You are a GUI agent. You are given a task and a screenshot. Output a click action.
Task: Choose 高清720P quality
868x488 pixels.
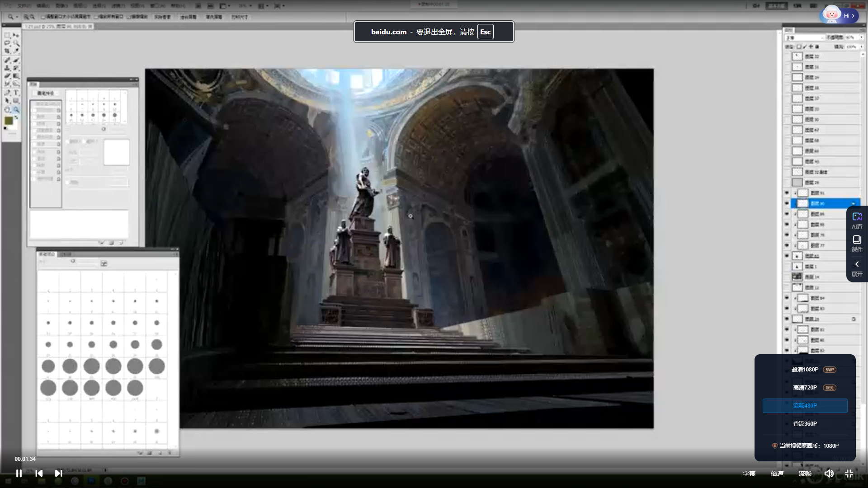tap(805, 388)
